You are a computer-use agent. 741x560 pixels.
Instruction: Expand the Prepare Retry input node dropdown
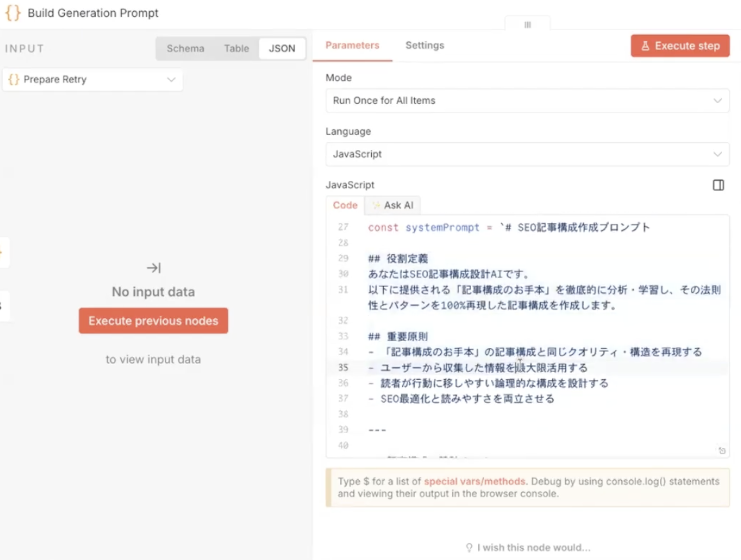[x=92, y=79]
